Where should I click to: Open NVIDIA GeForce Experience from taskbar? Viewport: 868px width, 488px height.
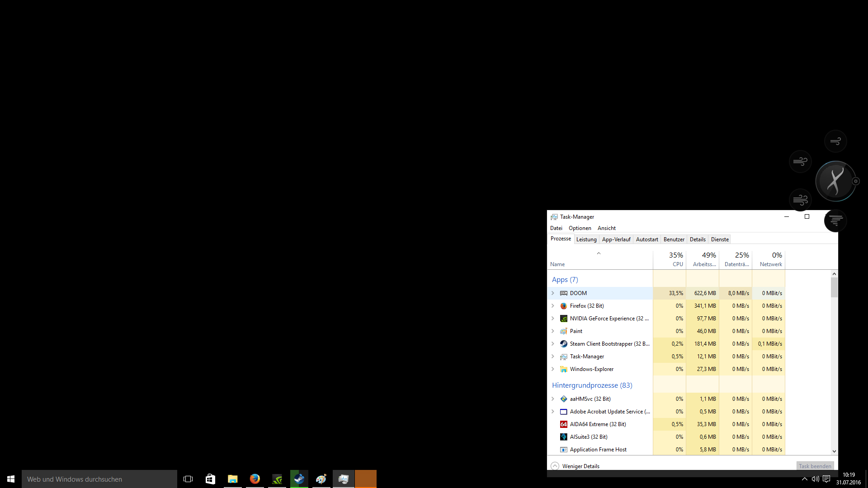(x=277, y=479)
